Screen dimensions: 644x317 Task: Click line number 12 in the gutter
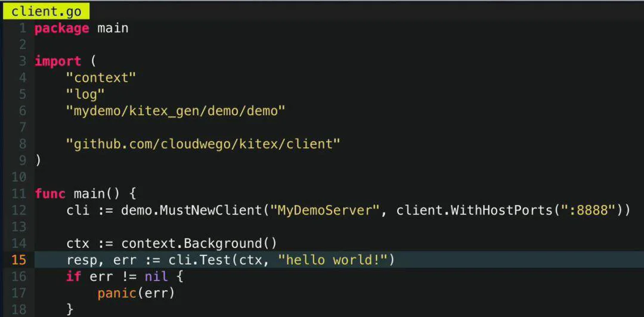click(18, 210)
